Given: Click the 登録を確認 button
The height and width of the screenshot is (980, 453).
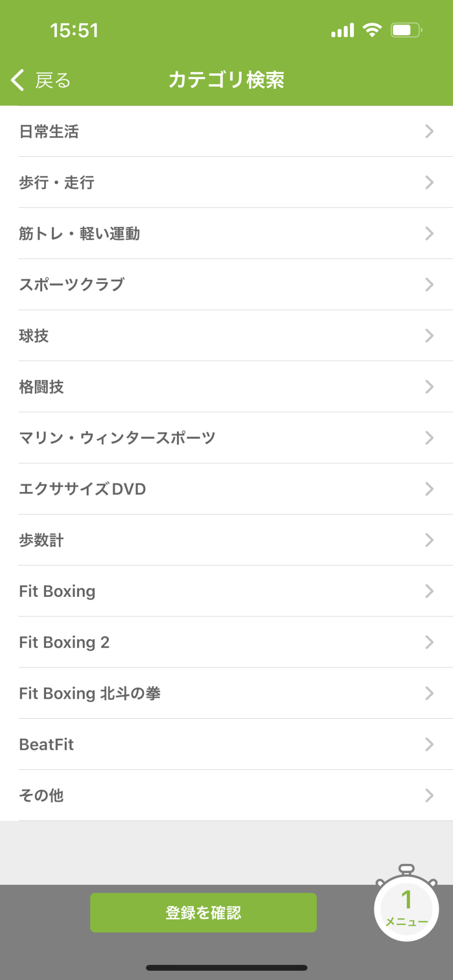Looking at the screenshot, I should click(x=203, y=912).
